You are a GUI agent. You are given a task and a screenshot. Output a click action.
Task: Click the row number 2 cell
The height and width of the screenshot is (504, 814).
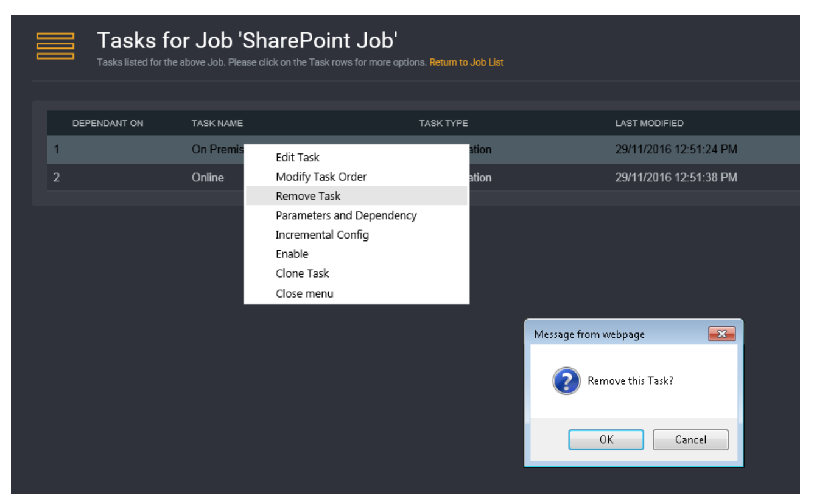(57, 178)
